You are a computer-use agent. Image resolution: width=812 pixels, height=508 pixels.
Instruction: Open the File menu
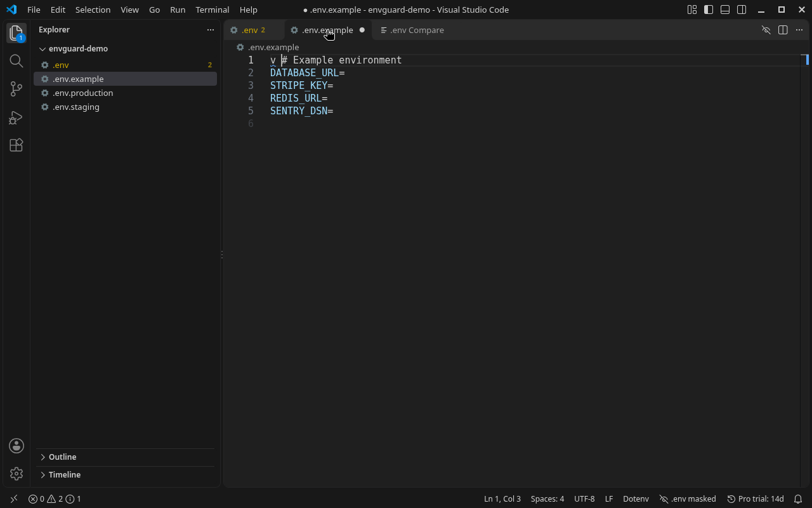click(x=34, y=10)
